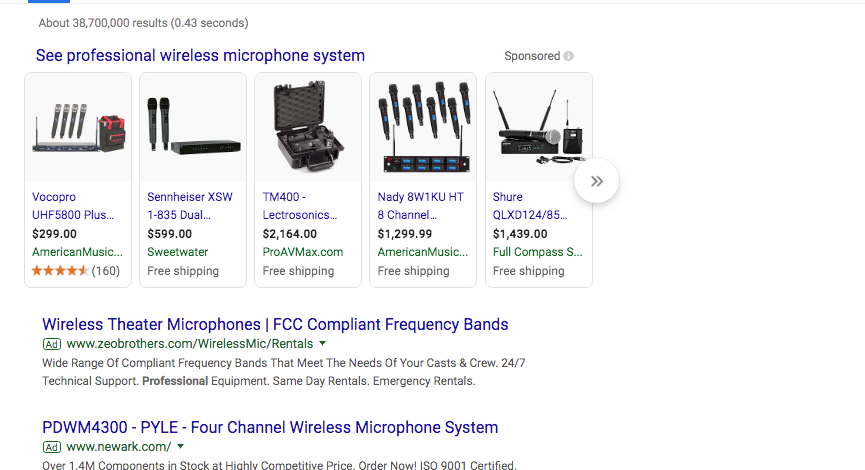Click the next arrow on product carousel
This screenshot has height=470, width=865.
[x=597, y=181]
